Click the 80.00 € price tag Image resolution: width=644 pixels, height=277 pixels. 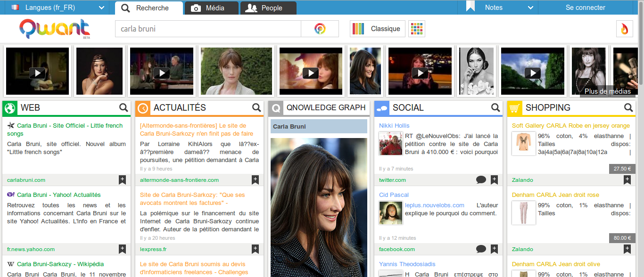pyautogui.click(x=622, y=238)
